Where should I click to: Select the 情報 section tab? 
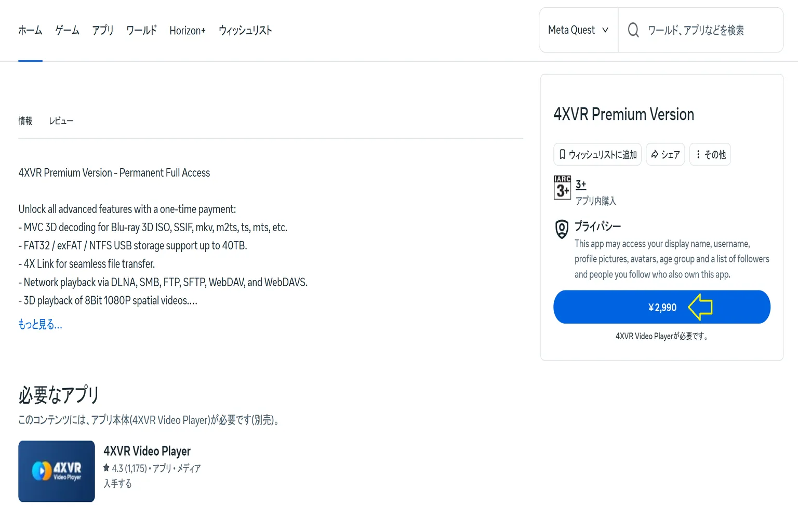click(25, 121)
